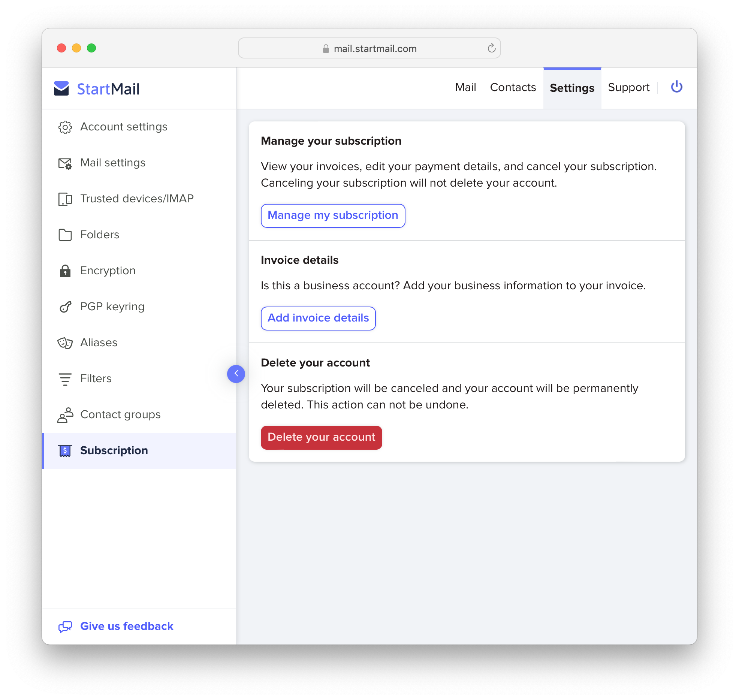The height and width of the screenshot is (700, 739).
Task: Collapse the sidebar with the chevron button
Action: coord(236,374)
